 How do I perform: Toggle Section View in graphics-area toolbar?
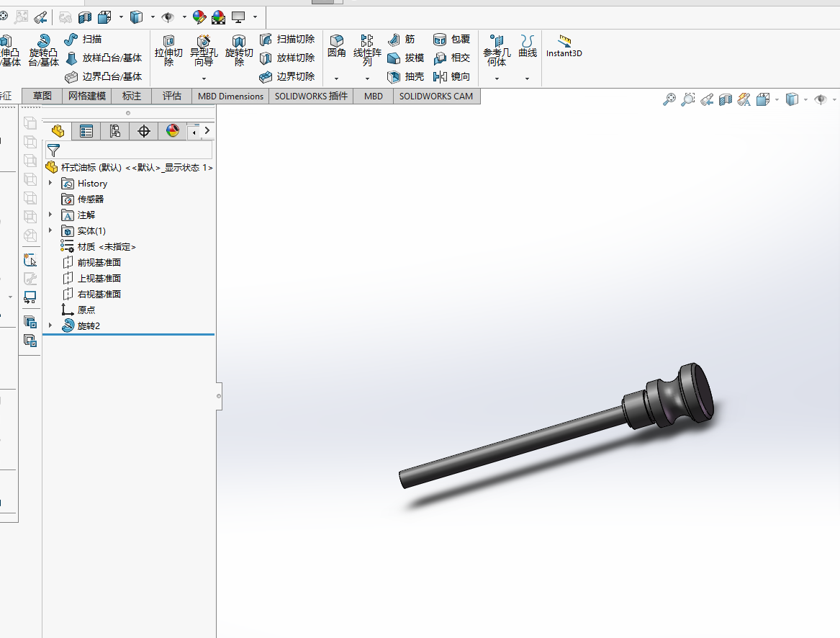point(726,99)
